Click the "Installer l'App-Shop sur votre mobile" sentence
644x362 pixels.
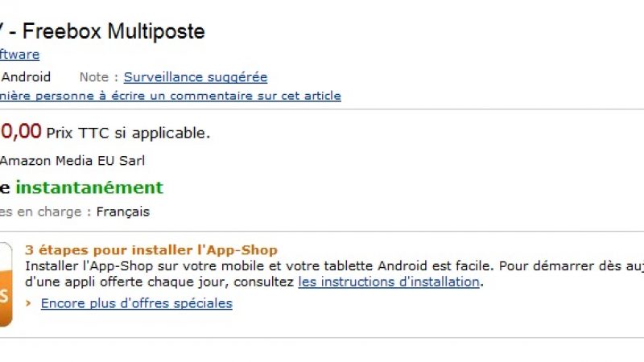pyautogui.click(x=145, y=265)
